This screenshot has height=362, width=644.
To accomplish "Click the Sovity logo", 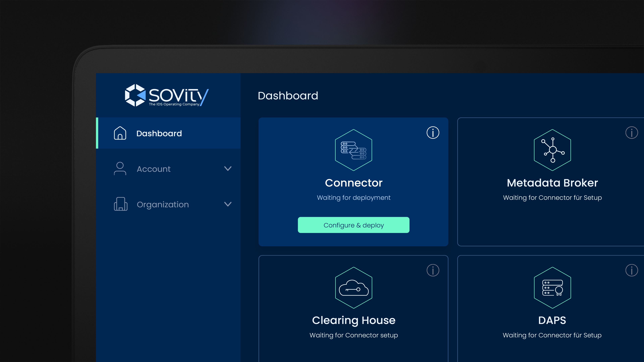I will point(167,95).
